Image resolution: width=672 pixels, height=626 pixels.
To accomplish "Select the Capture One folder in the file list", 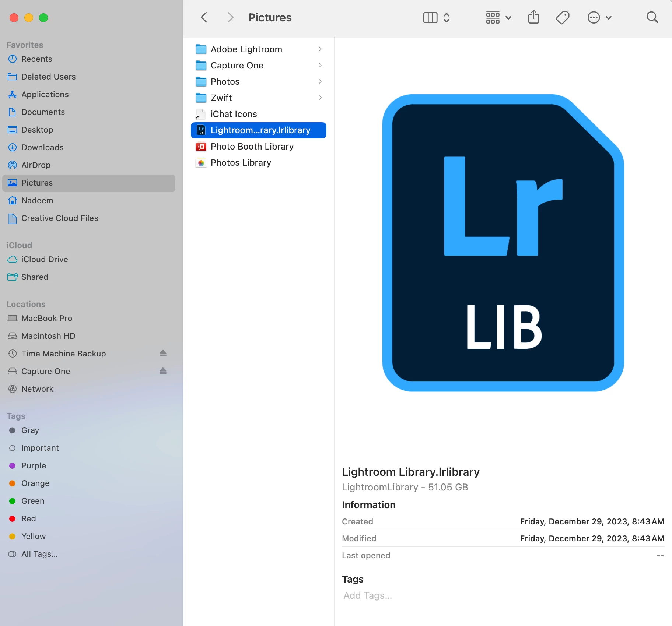I will (x=259, y=66).
